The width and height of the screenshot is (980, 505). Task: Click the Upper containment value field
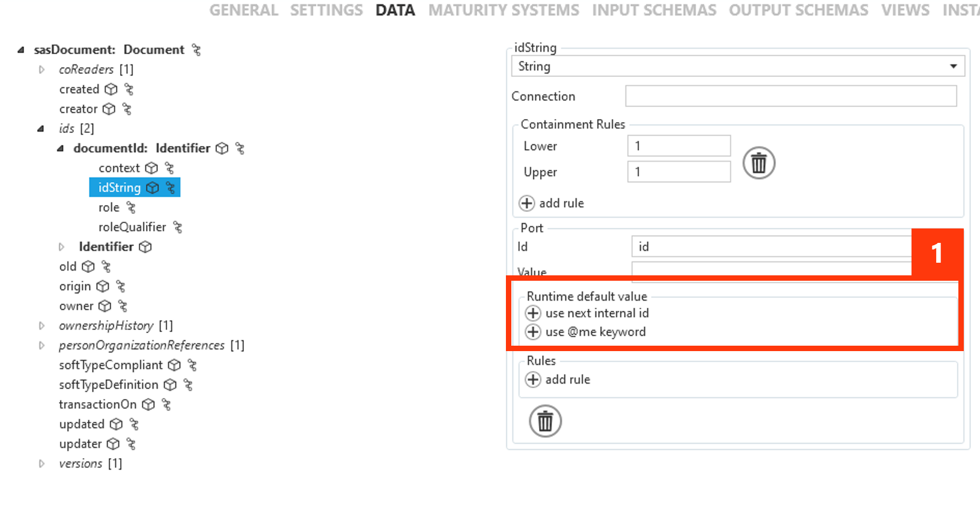point(679,171)
